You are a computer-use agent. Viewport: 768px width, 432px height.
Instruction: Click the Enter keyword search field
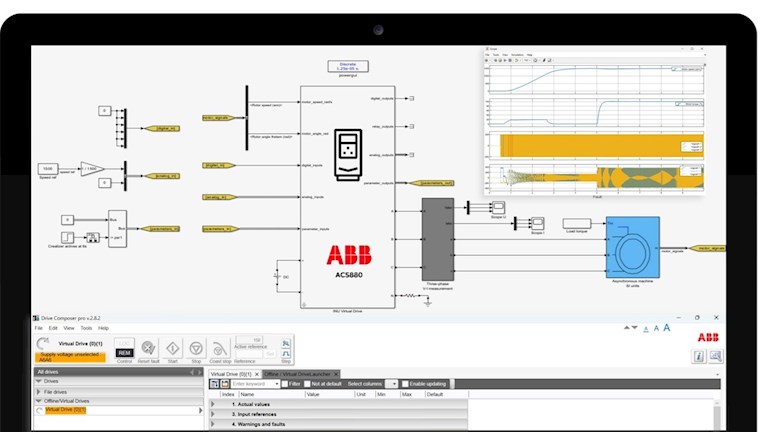[x=253, y=383]
